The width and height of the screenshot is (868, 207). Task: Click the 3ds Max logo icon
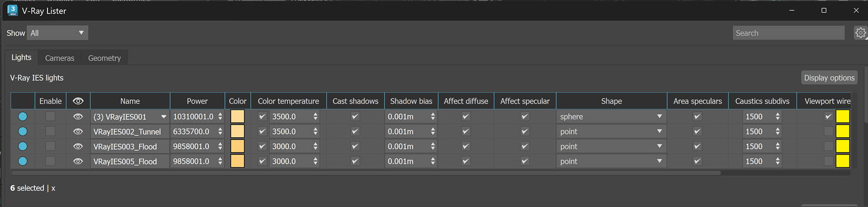[x=13, y=10]
